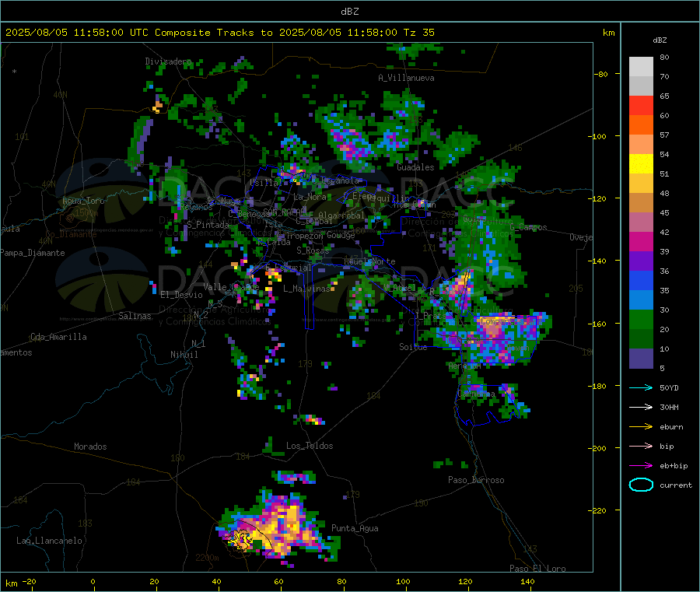
Task: Click the 'Tz 35' value in header
Action: click(x=418, y=33)
